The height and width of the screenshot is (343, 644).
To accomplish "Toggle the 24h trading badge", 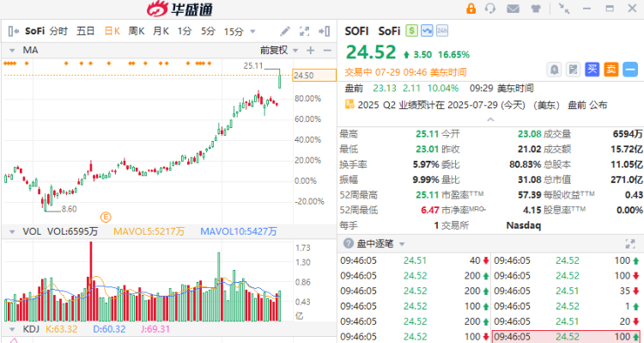I will (x=442, y=30).
